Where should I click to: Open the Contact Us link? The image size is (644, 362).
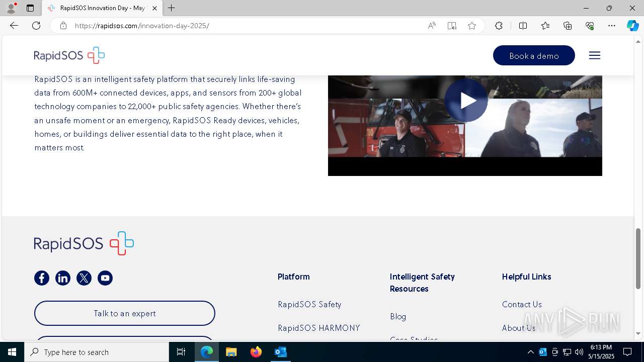pyautogui.click(x=522, y=304)
